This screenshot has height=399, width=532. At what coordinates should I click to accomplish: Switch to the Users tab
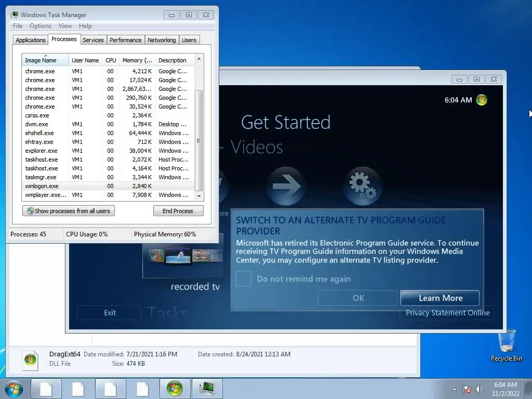[x=189, y=40]
